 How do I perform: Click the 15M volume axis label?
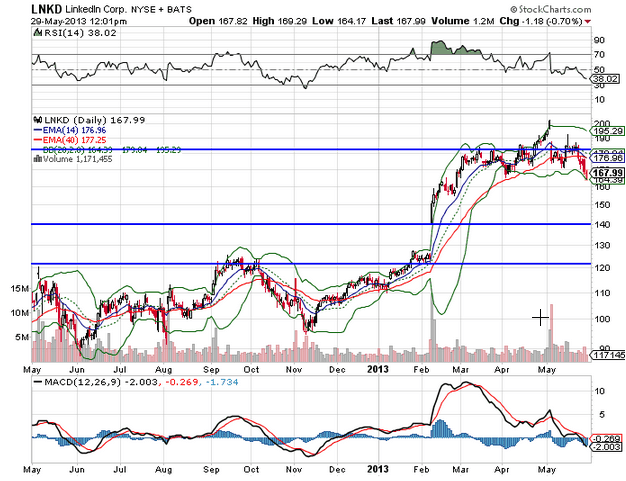tap(20, 288)
